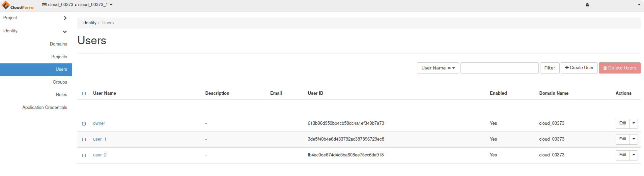Open the cloud_00373 project selector
The height and width of the screenshot is (176, 644).
pos(77,5)
